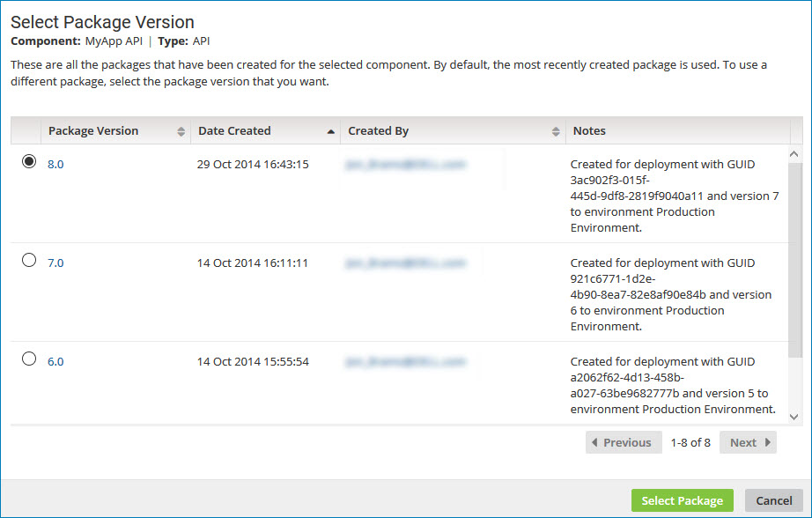Open the Notes column header
Viewport: 812px width, 518px height.
coord(589,130)
